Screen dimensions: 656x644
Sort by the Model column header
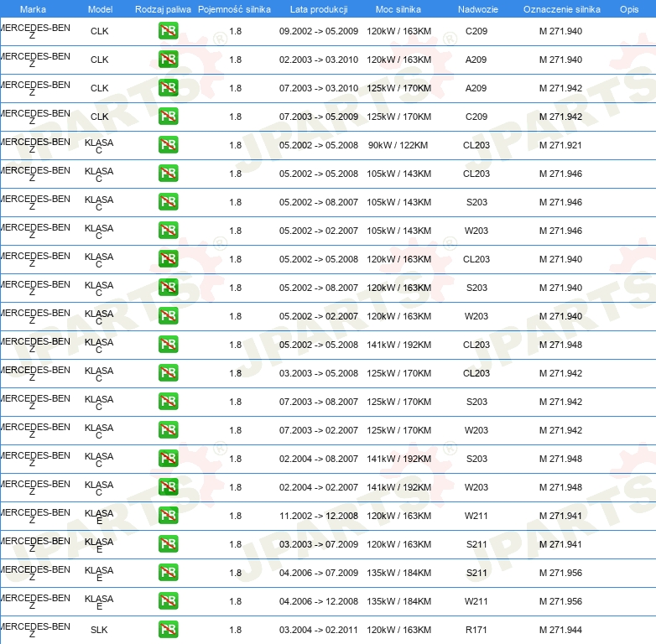tap(100, 9)
